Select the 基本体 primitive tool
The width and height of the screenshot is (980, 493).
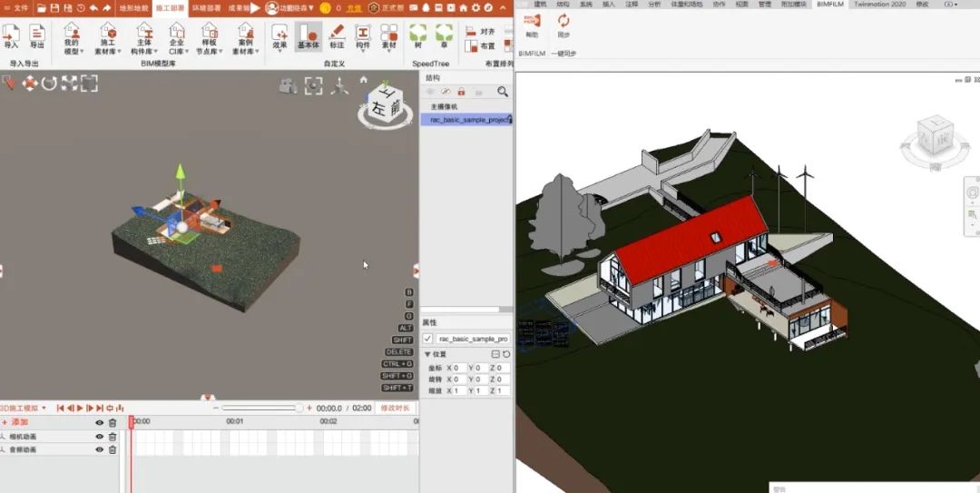tap(309, 37)
